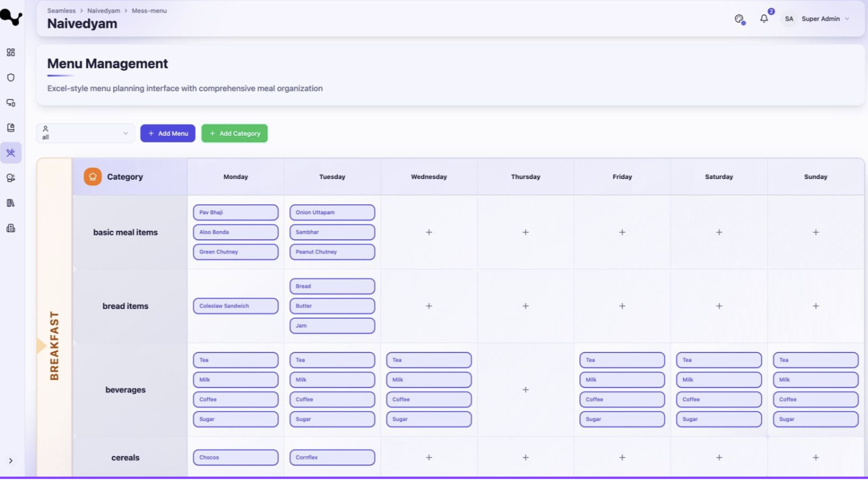Expand the sidebar with the bottom chevron
The height and width of the screenshot is (480, 868).
(11, 461)
